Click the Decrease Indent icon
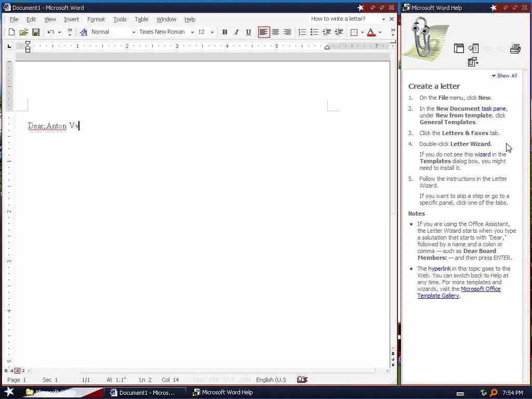532x399 pixels. click(x=326, y=32)
